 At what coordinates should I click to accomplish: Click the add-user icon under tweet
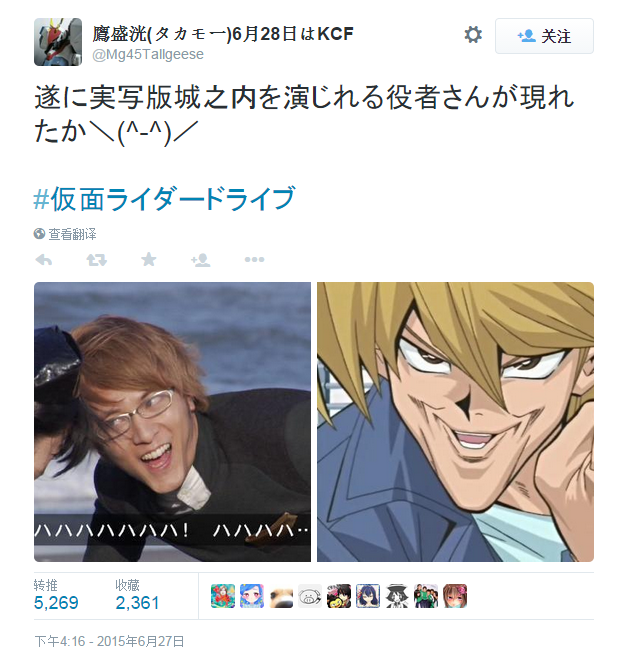click(x=201, y=260)
